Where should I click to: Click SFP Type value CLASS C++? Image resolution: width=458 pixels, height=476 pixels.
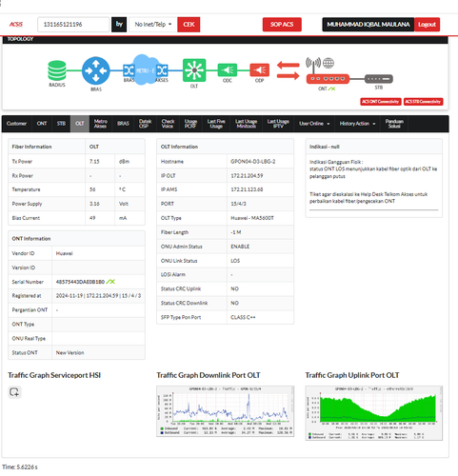243,317
